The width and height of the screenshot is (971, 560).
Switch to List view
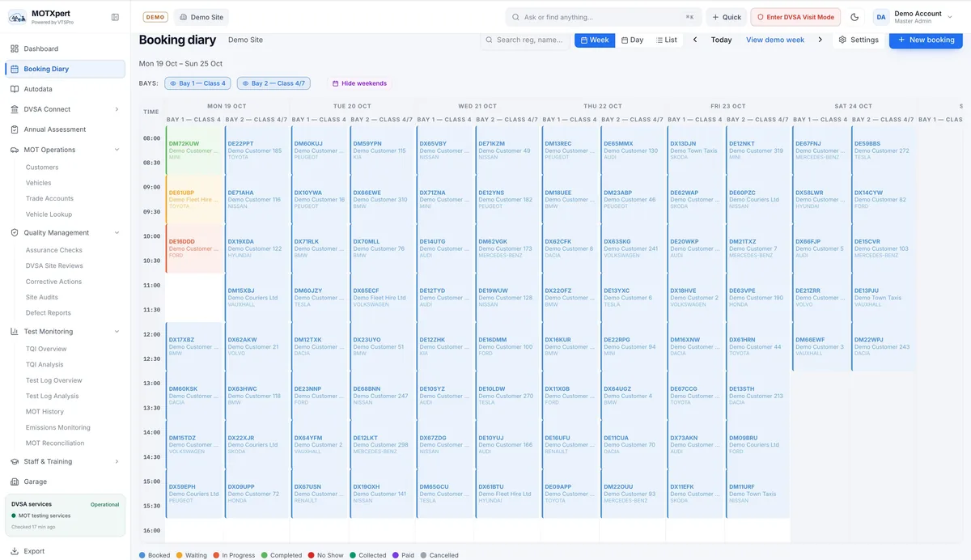click(666, 40)
